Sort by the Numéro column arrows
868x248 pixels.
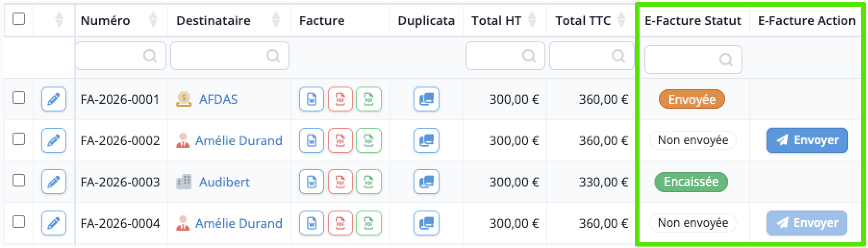[x=153, y=20]
